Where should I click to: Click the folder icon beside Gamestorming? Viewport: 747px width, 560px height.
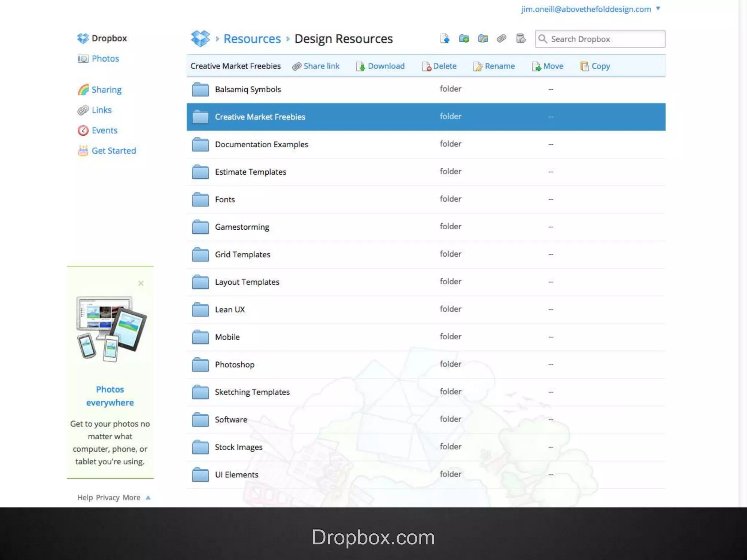[x=200, y=227]
